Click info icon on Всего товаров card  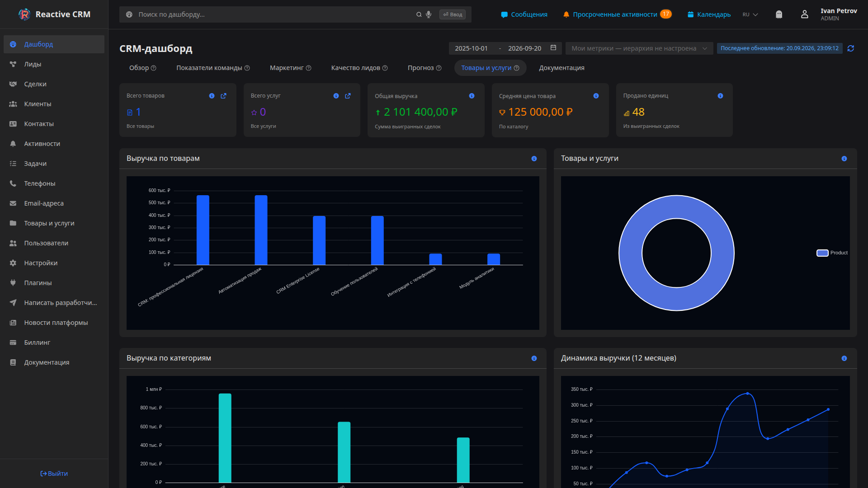pyautogui.click(x=212, y=96)
